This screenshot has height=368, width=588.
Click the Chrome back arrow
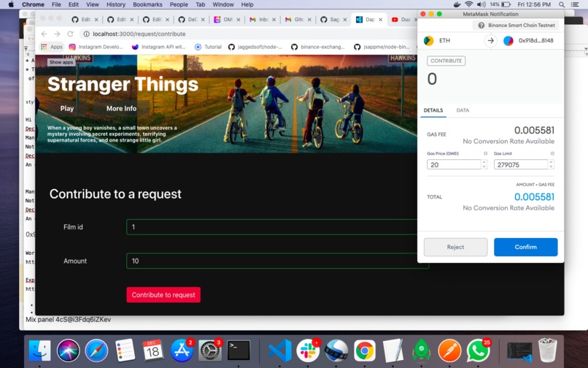coord(44,34)
